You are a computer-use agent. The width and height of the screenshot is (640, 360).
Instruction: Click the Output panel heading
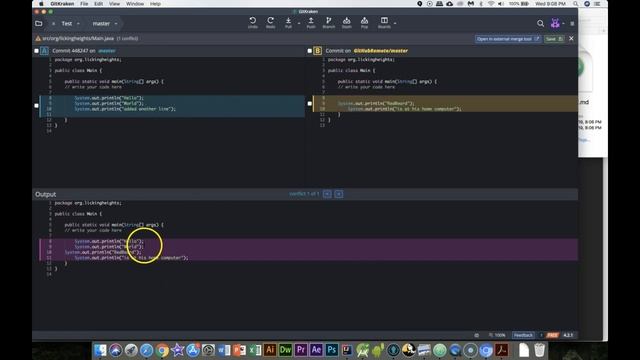coord(45,194)
